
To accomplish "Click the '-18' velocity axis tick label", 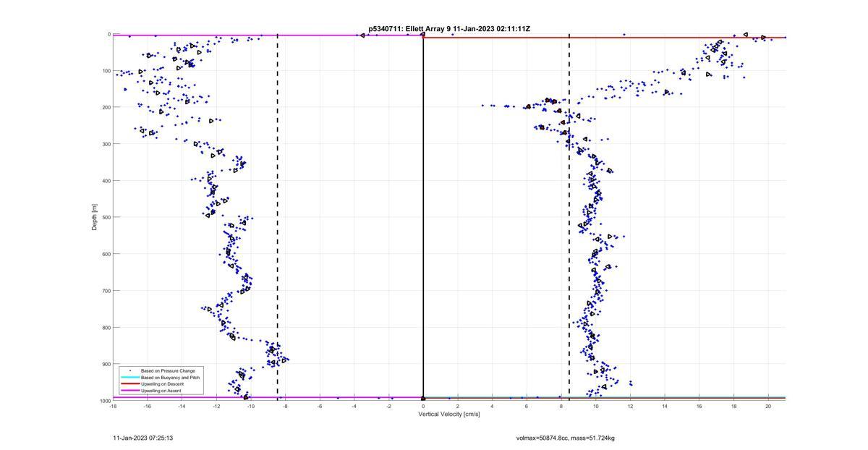I will (x=113, y=407).
